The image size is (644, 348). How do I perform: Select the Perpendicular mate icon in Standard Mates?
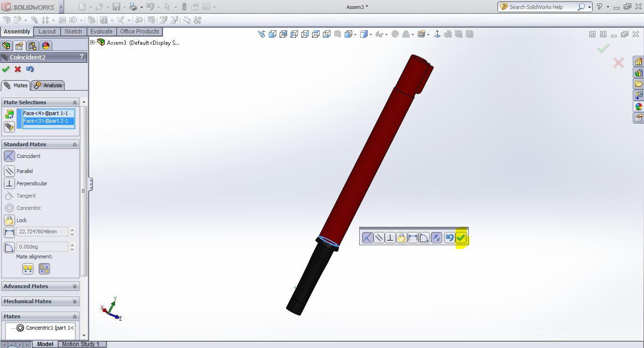coord(9,183)
